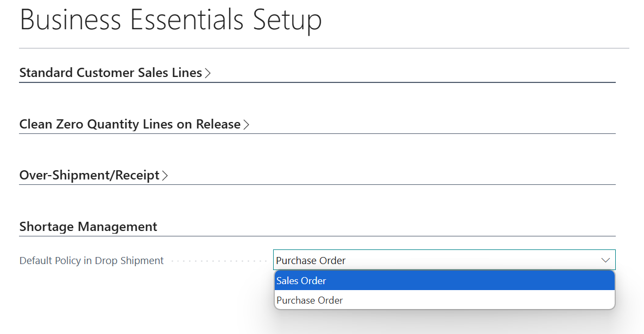
Task: Click the chevron beside Standard Customer Sales Lines
Action: (208, 73)
